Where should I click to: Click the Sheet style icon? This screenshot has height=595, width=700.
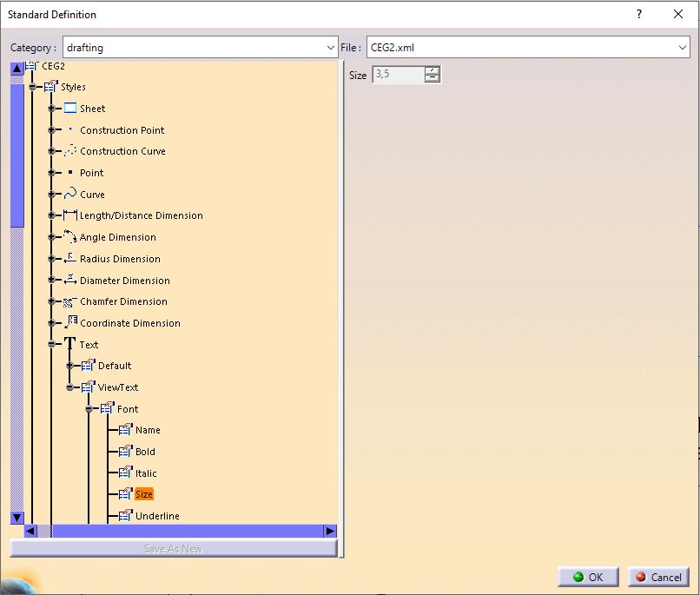tap(70, 109)
